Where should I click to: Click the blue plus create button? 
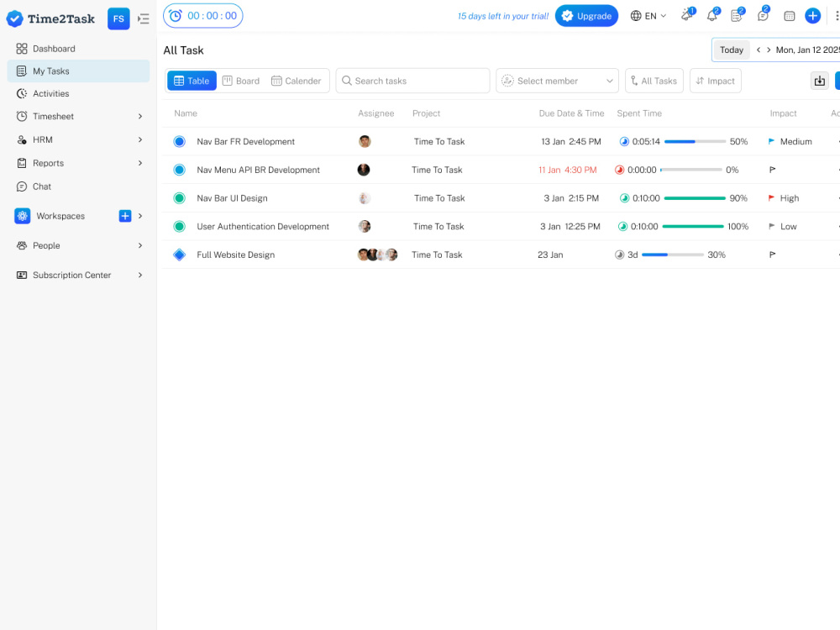tap(812, 16)
